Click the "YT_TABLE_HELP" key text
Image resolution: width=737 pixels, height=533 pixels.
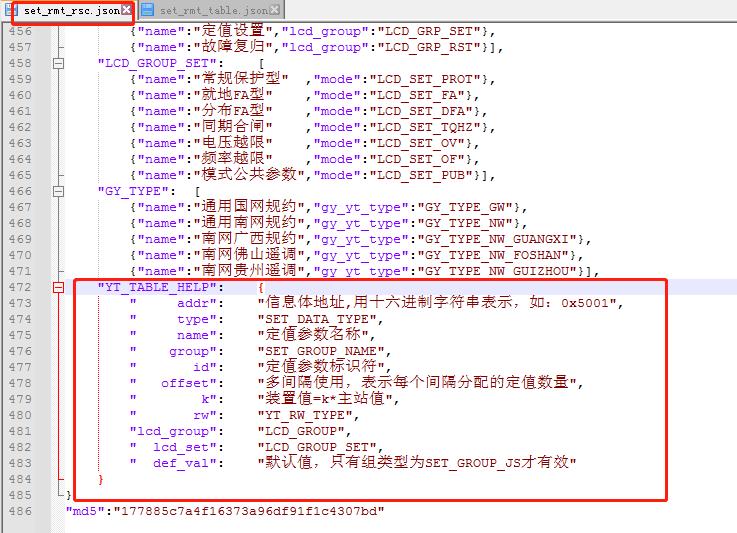[x=157, y=287]
